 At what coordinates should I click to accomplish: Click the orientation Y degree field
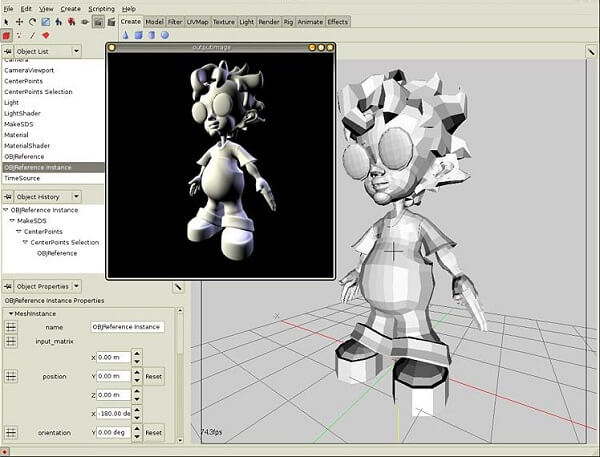pyautogui.click(x=114, y=433)
